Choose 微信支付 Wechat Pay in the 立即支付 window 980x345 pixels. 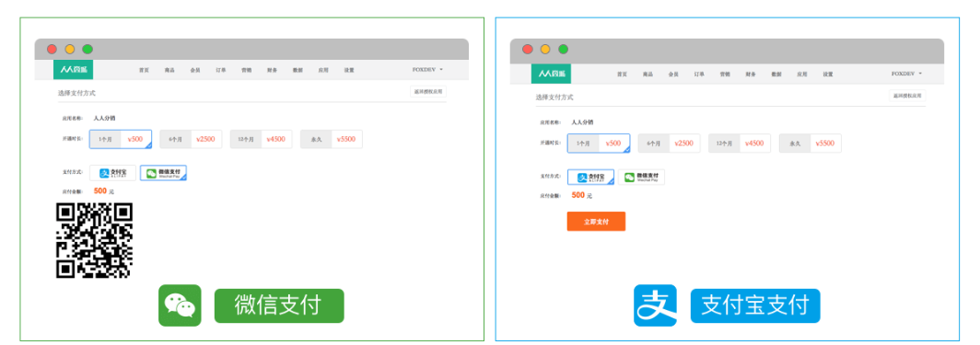[x=641, y=178]
